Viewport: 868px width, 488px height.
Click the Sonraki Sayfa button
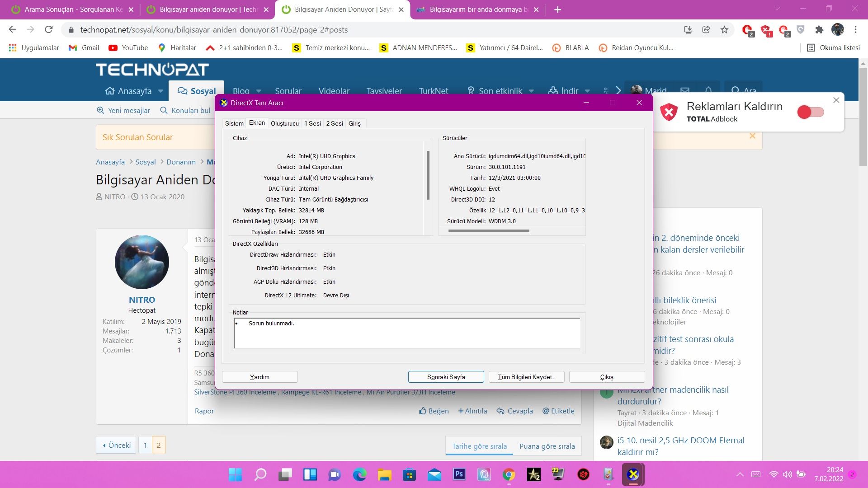point(446,377)
